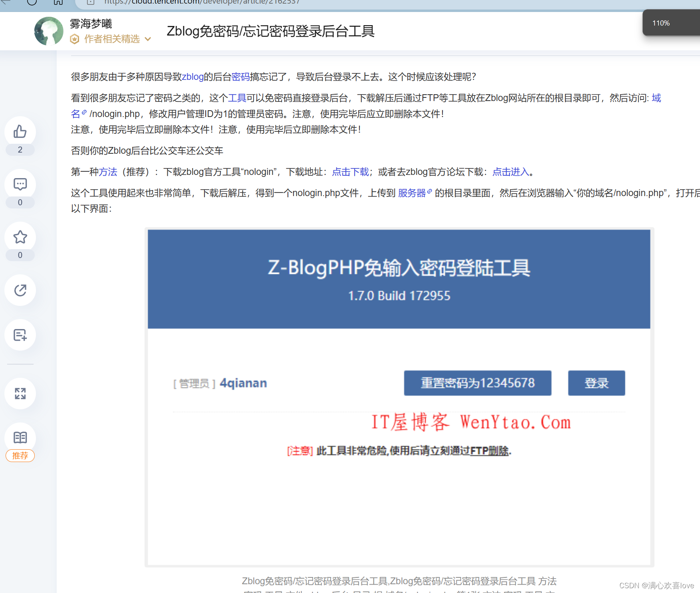Click the site info icon in address bar
Viewport: 700px width, 593px height.
[91, 2]
